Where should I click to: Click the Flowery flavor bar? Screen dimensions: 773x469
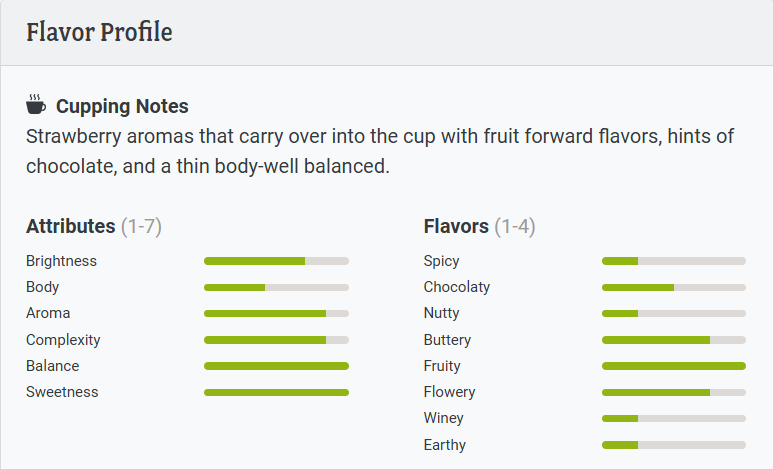[673, 392]
